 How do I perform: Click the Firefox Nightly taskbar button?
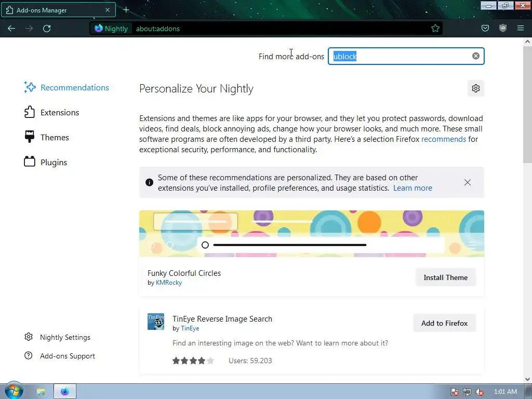[x=65, y=392]
